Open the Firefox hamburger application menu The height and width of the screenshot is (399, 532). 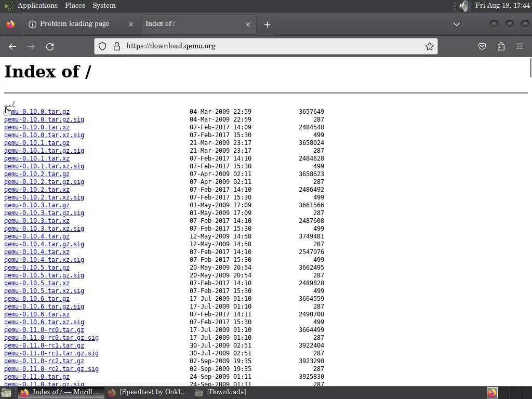pos(520,46)
